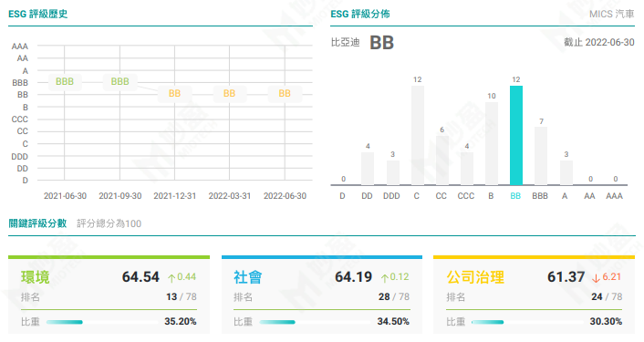644x342 pixels.
Task: Click the social ranking 28 / 78
Action: click(394, 296)
